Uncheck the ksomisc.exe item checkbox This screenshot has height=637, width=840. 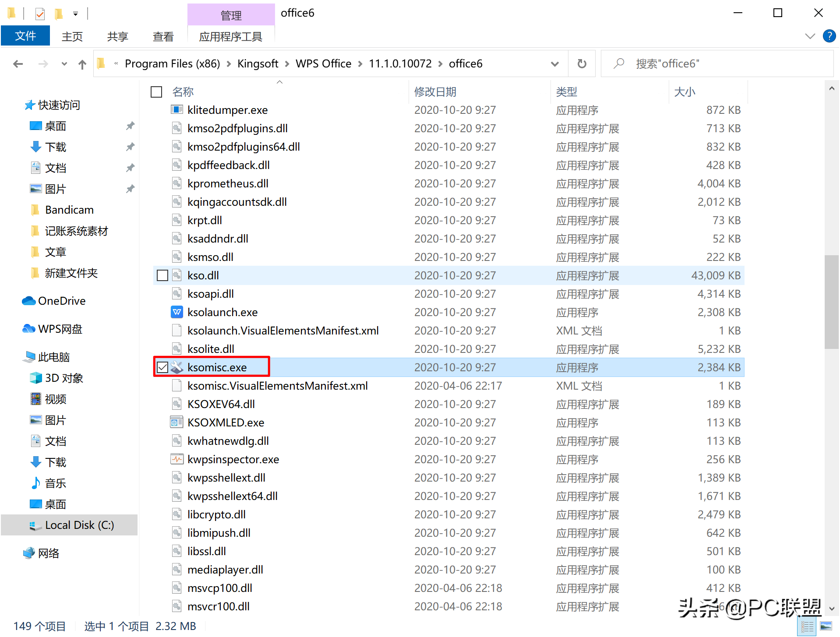click(x=162, y=367)
